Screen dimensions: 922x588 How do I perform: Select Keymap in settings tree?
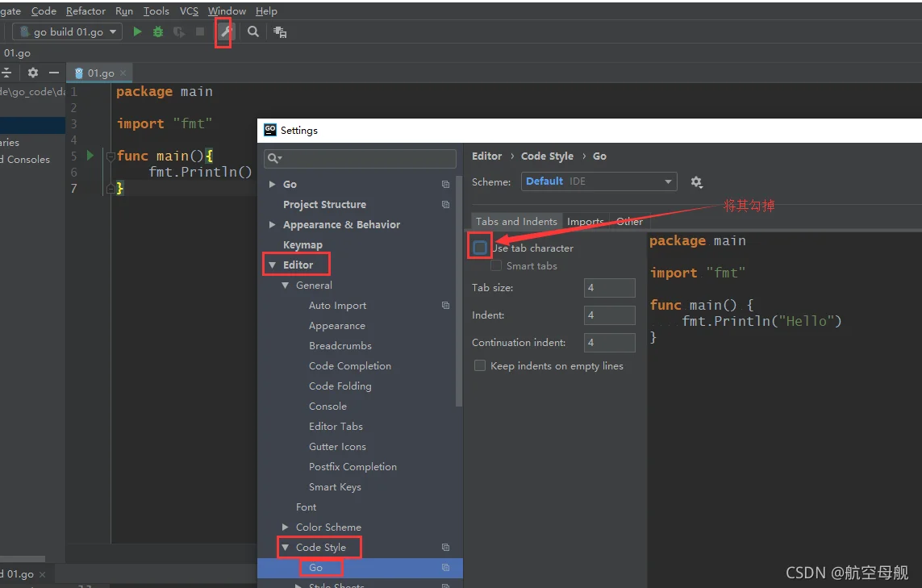coord(302,245)
